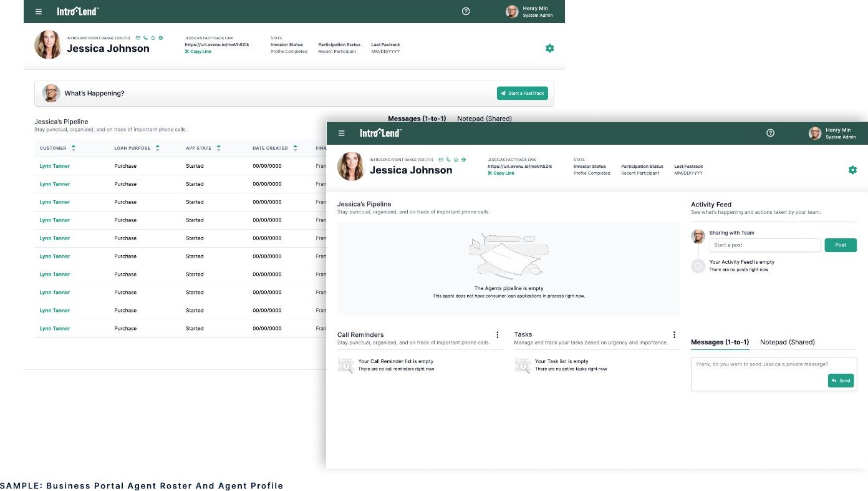Send the private message with the Send button

coord(841,381)
